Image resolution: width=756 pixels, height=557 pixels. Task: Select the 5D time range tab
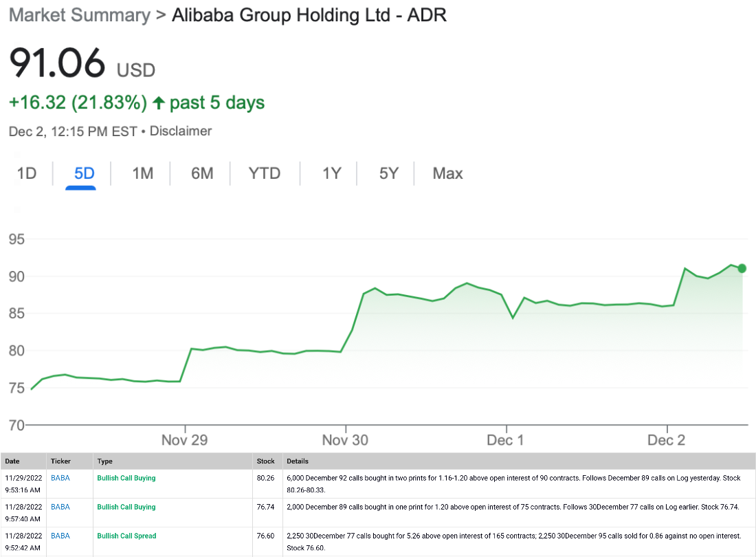point(85,173)
